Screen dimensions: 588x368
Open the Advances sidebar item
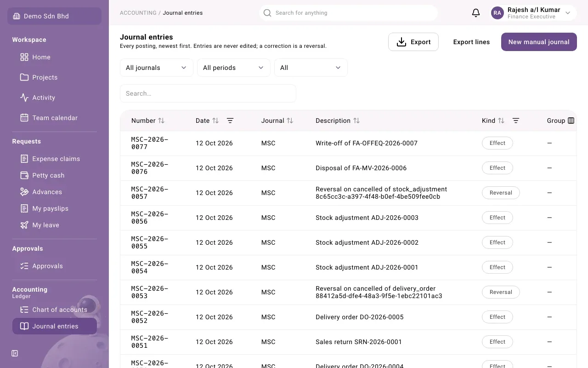click(x=55, y=192)
